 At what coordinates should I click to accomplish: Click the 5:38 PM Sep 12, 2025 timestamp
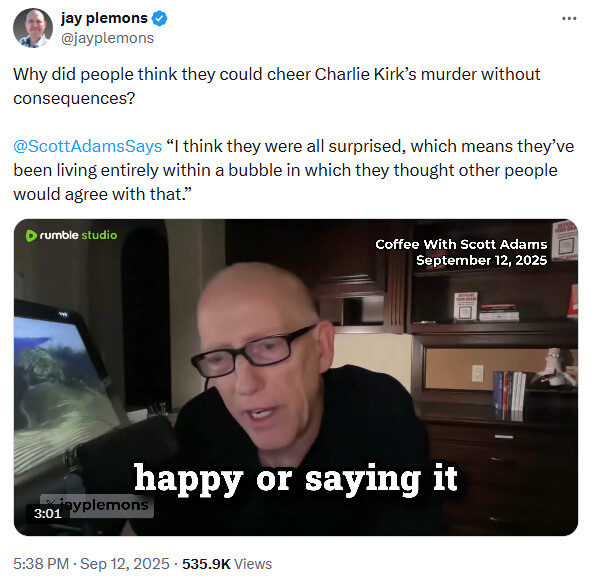click(91, 563)
